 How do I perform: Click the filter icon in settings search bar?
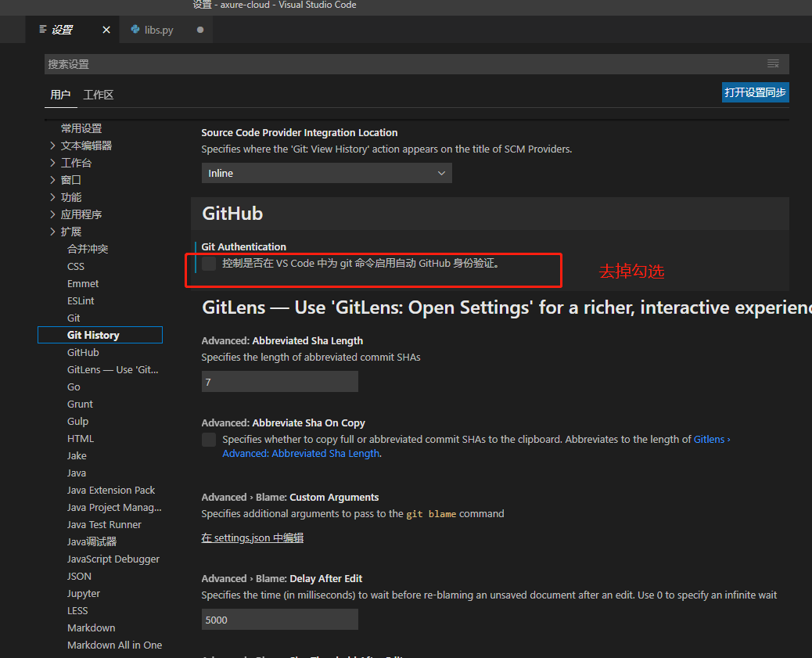[773, 64]
